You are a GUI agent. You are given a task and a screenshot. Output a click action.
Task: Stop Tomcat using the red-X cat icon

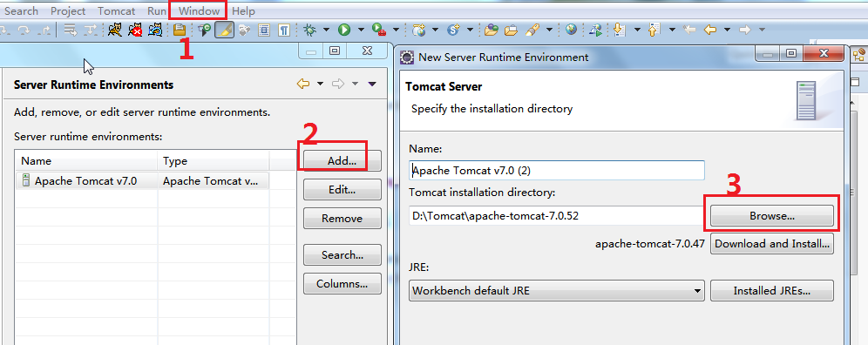(x=135, y=30)
